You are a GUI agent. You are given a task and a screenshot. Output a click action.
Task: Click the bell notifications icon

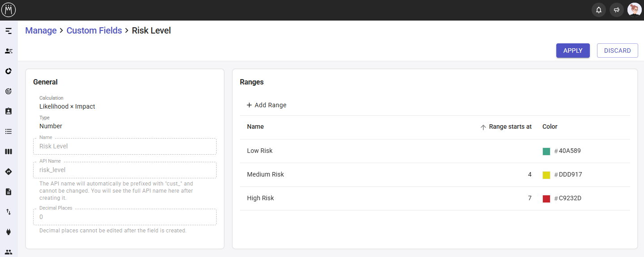click(x=598, y=10)
